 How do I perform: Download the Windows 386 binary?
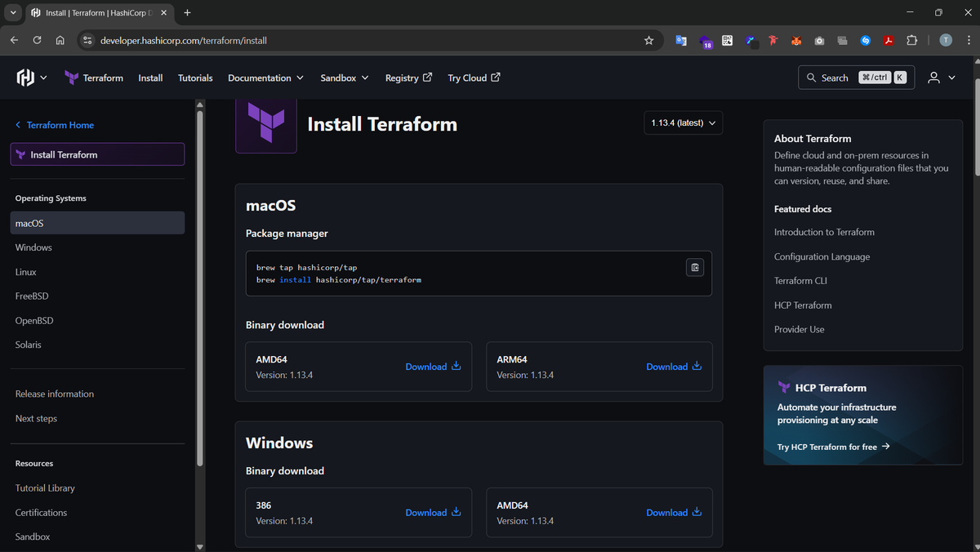coord(433,513)
